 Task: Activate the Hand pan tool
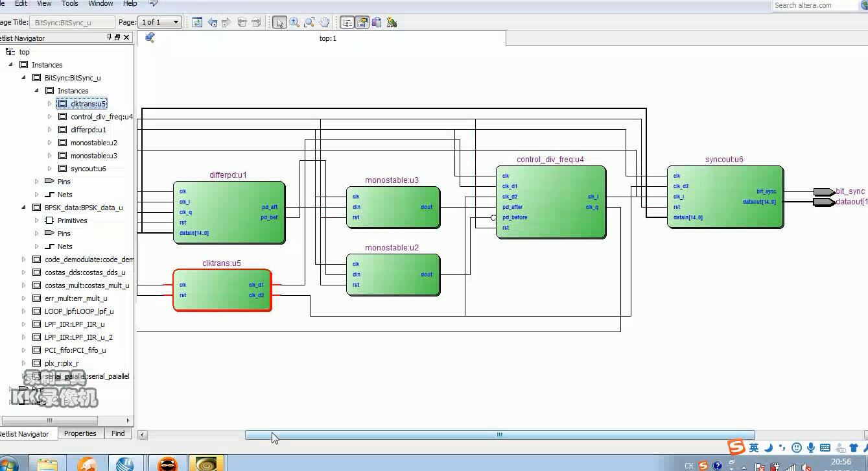(x=324, y=22)
